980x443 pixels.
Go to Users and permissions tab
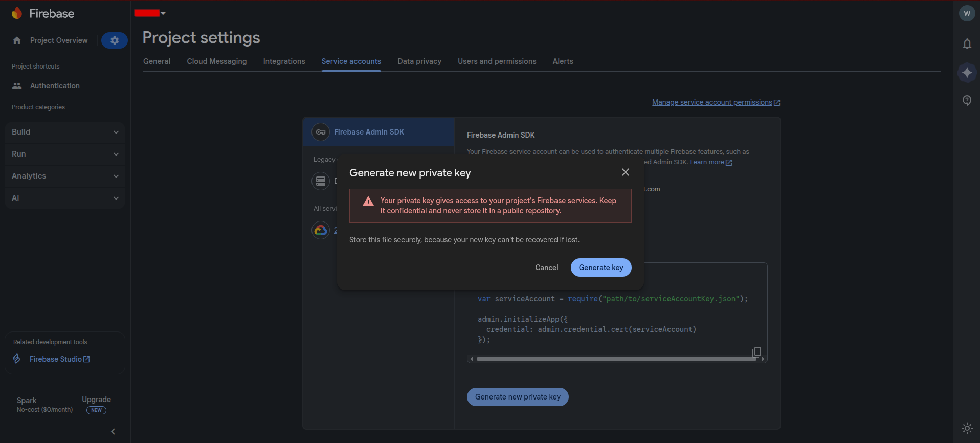click(x=497, y=61)
